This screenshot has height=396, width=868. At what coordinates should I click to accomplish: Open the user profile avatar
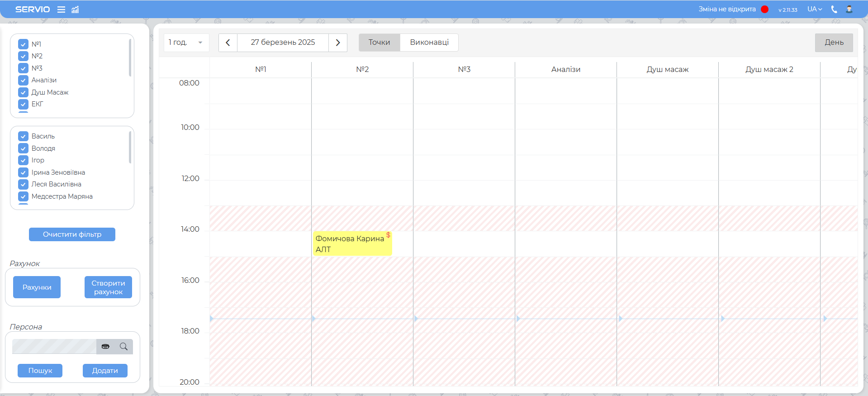(x=849, y=10)
